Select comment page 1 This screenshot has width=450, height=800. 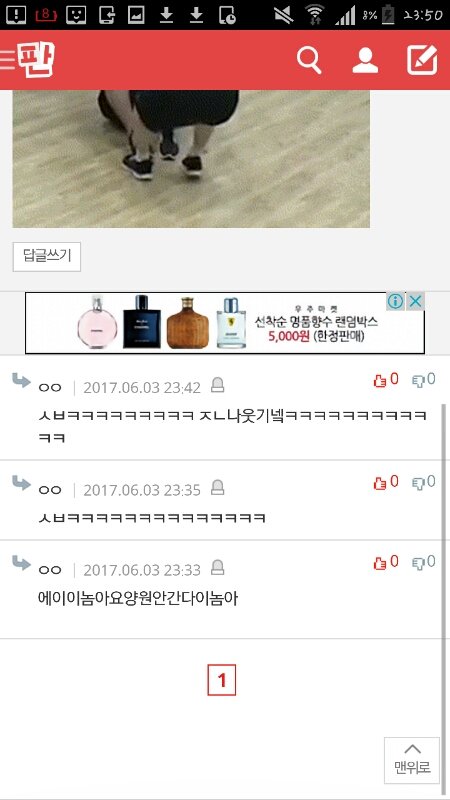pos(221,680)
